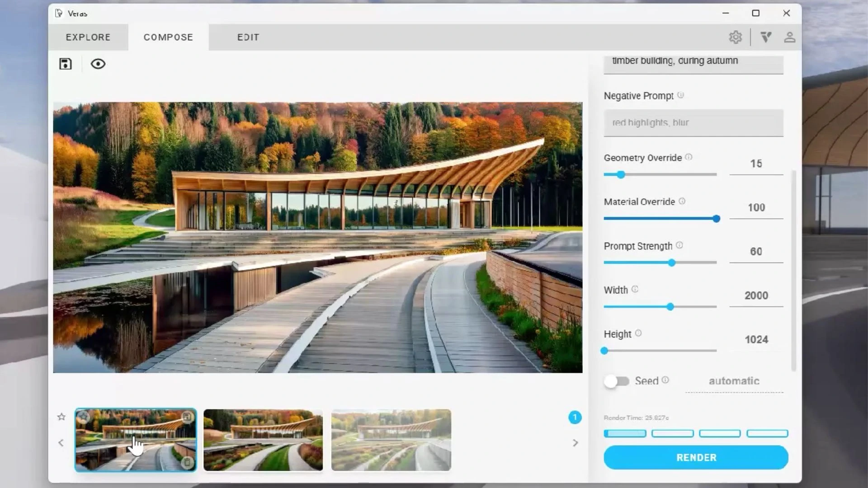Click the favorites star beside thumbnails
The image size is (868, 488).
[61, 417]
